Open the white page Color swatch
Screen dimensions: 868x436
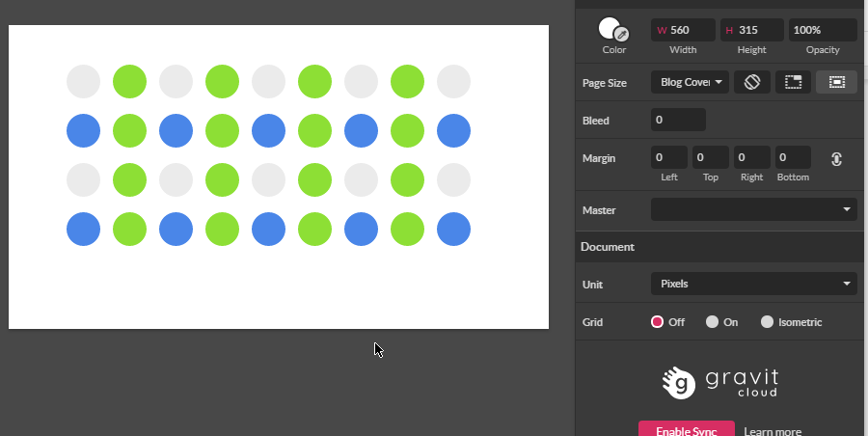pyautogui.click(x=609, y=28)
